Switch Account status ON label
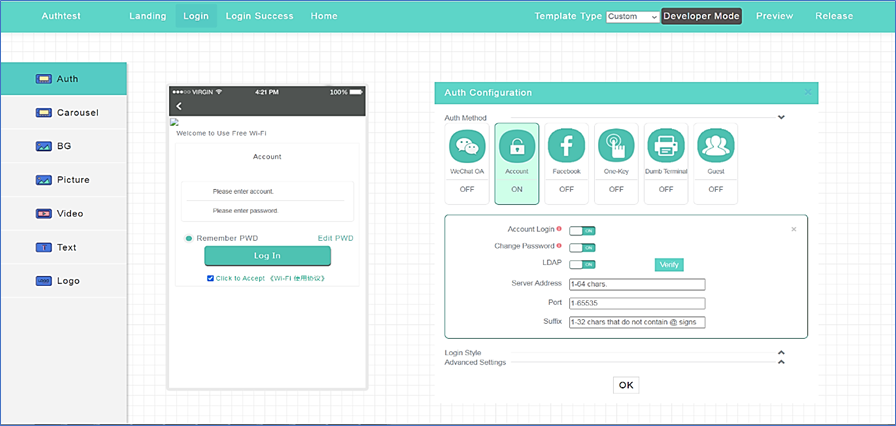Viewport: 896px width, 426px height. pos(517,189)
